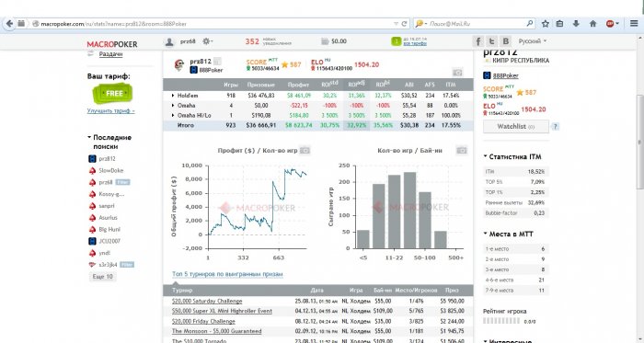Image resolution: width=644 pixels, height=343 pixels.
Task: Open the Раздачи link in left sidebar
Action: [x=110, y=53]
